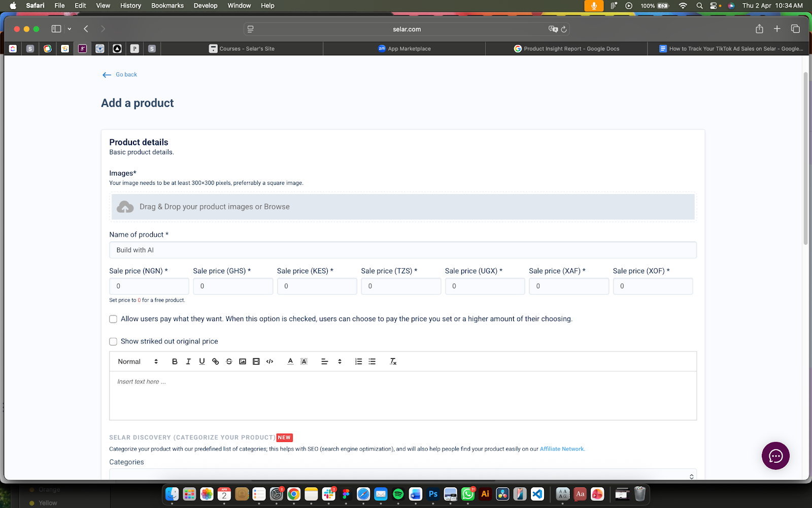The height and width of the screenshot is (508, 812).
Task: Enable Allow users pay what they want
Action: [x=113, y=319]
